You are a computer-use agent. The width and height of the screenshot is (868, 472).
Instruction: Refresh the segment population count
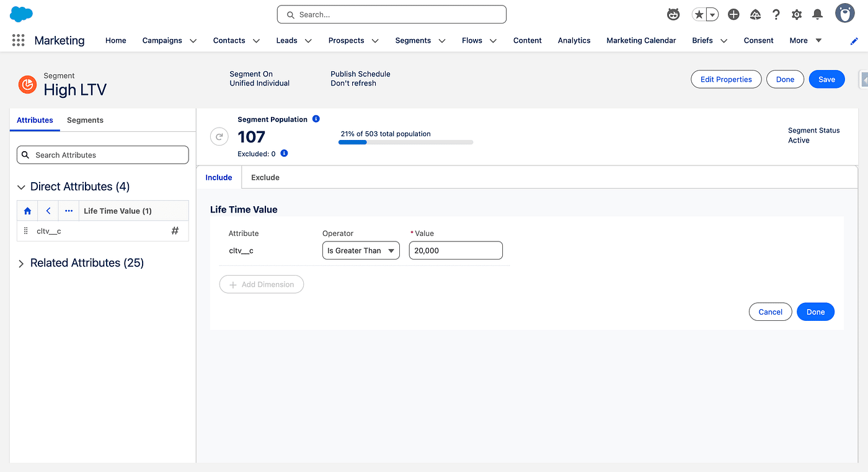click(x=219, y=137)
